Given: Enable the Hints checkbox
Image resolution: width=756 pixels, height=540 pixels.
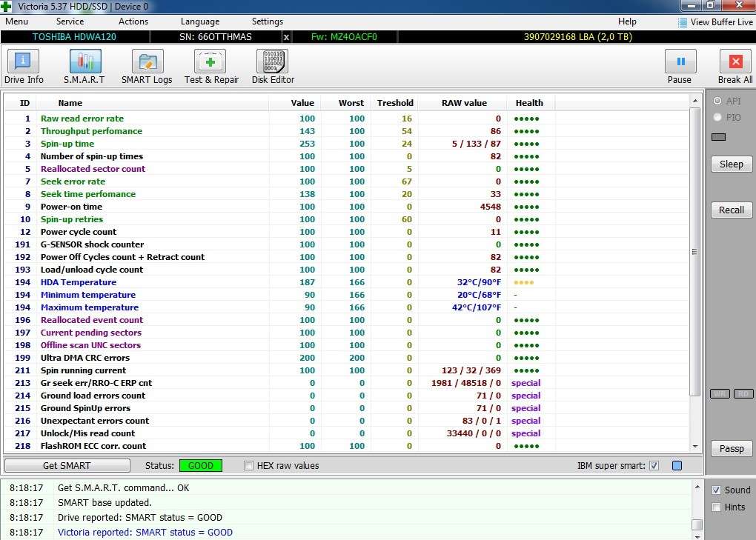Looking at the screenshot, I should pyautogui.click(x=716, y=507).
